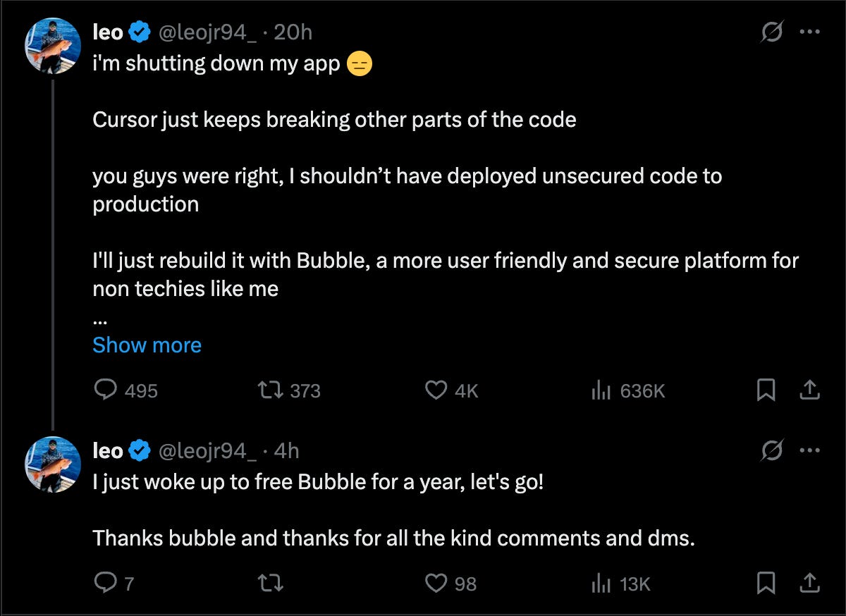Share the second tweet
Viewport: 846px width, 616px height.
click(x=809, y=584)
